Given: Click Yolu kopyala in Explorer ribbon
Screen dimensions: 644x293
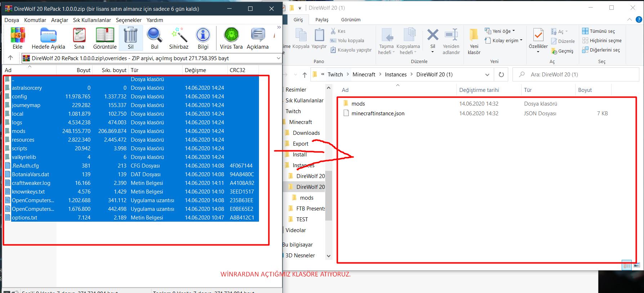Looking at the screenshot, I should point(347,41).
